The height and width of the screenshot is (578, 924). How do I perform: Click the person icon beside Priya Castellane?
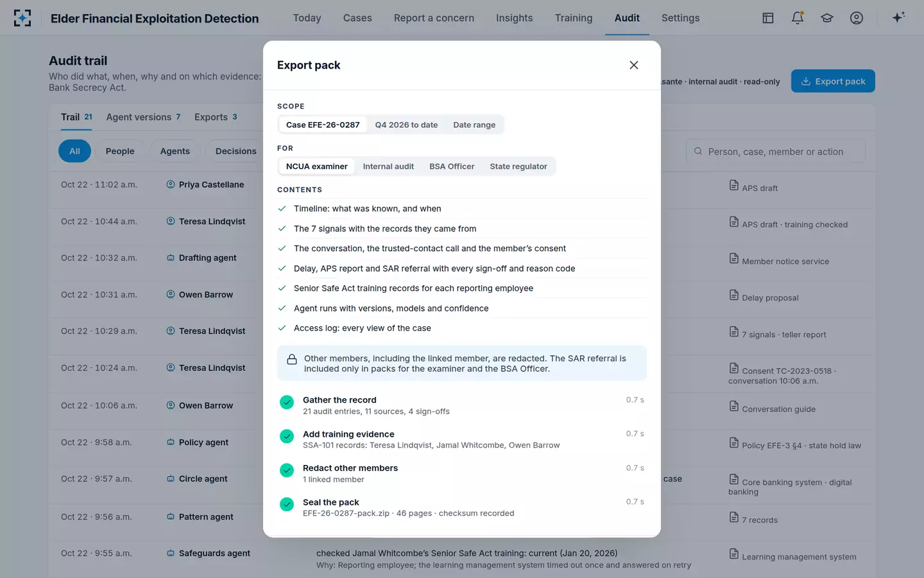171,184
